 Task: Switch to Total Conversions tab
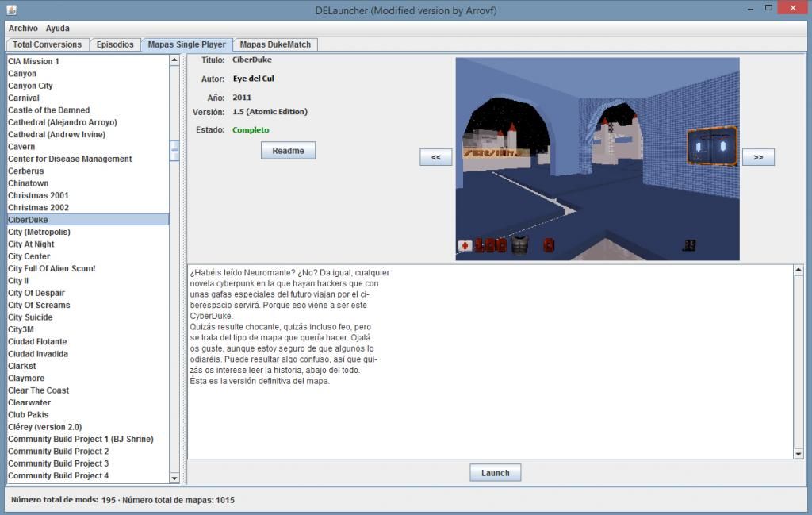(47, 44)
